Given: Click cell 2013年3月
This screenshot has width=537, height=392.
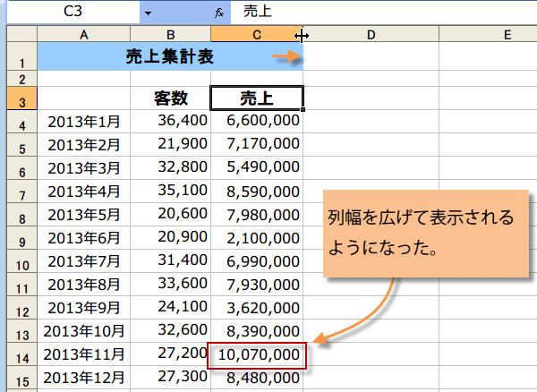Looking at the screenshot, I should 84,168.
